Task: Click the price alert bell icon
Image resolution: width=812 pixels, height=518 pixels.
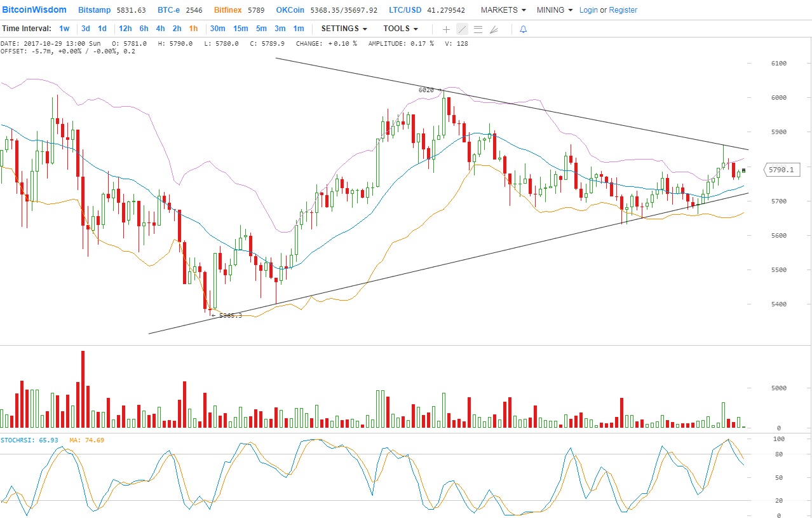Action: [523, 29]
